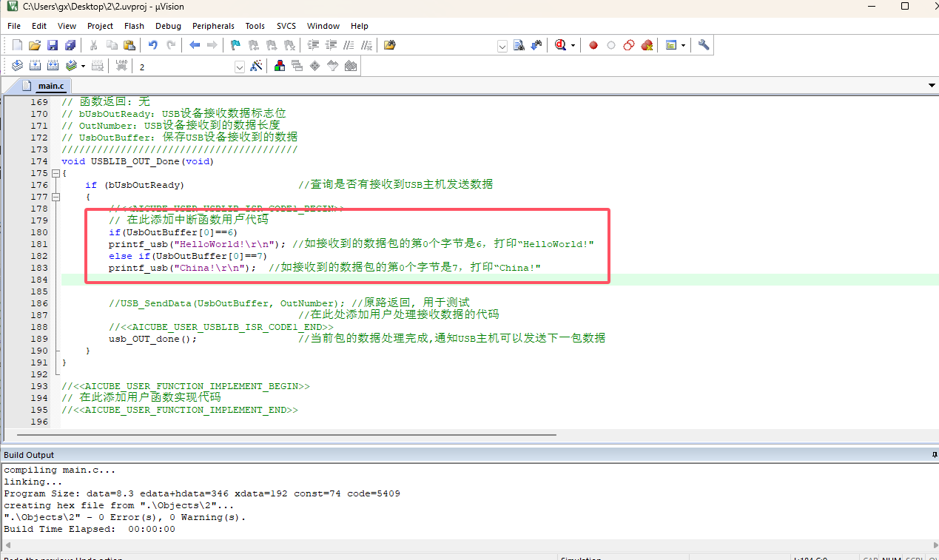Viewport: 939px width, 560px height.
Task: Open the Project menu
Action: (x=100, y=26)
